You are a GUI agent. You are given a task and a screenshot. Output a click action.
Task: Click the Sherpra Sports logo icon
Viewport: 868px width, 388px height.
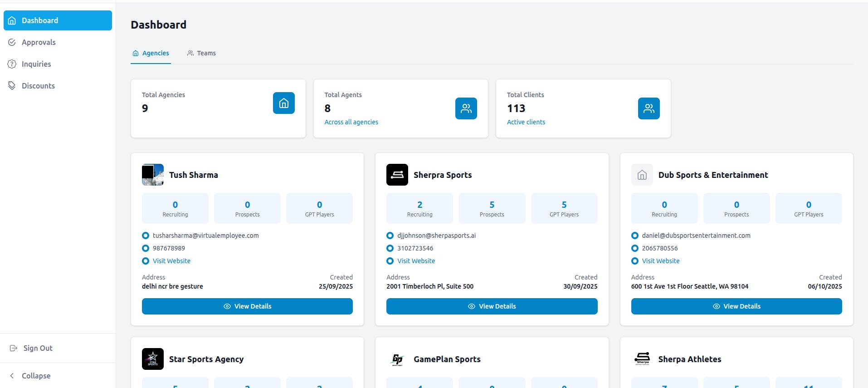tap(397, 175)
